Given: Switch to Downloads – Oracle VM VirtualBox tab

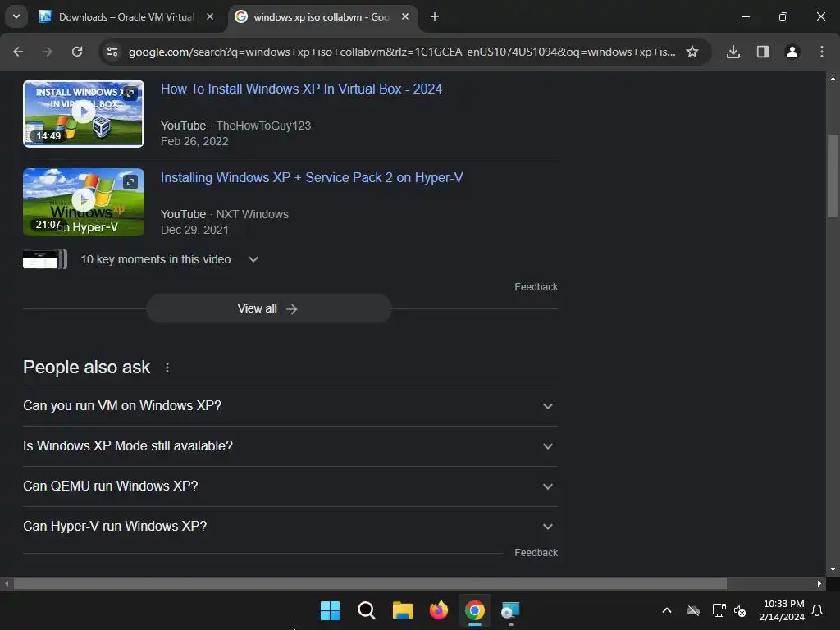Looking at the screenshot, I should (x=126, y=17).
